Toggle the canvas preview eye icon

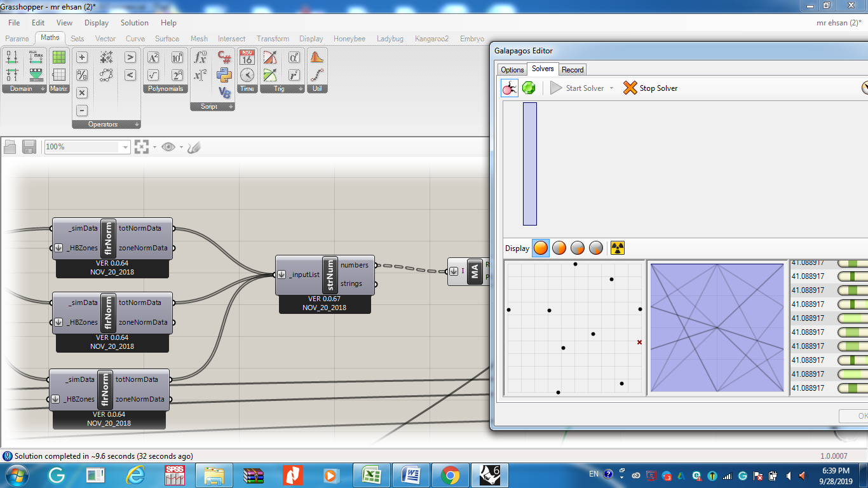pos(168,147)
